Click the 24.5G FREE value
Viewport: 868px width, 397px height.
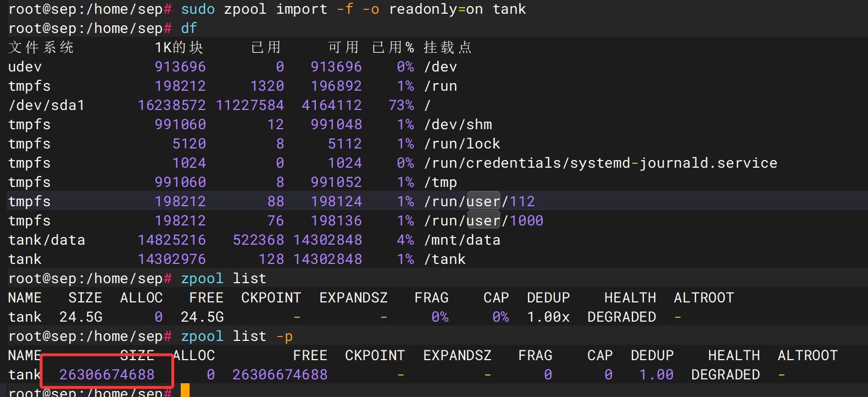tap(202, 317)
